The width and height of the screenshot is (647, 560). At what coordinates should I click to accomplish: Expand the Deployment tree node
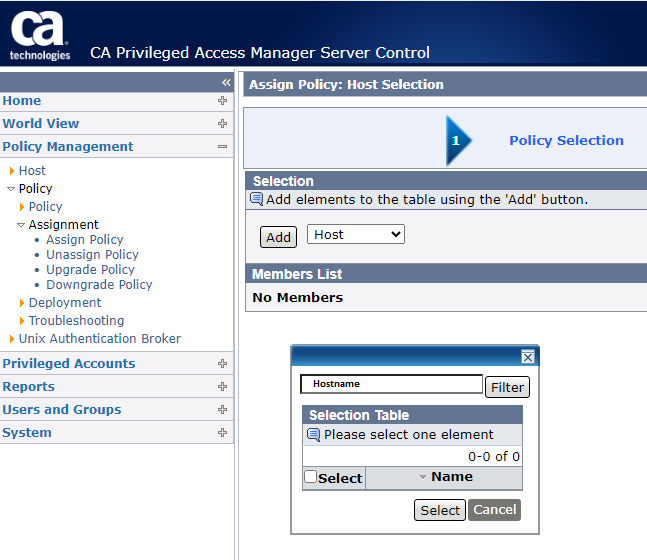click(x=22, y=303)
